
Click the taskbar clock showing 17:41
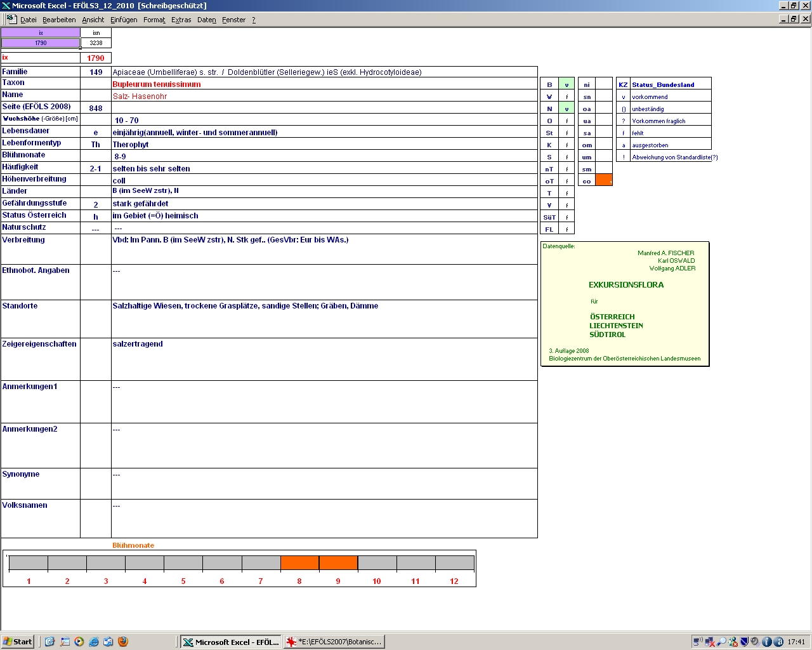coord(796,642)
